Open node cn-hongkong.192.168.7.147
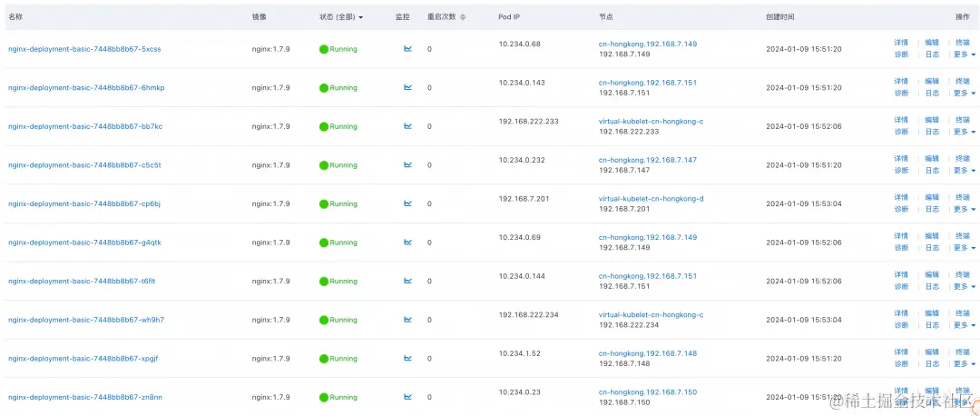This screenshot has height=416, width=980. pos(648,160)
